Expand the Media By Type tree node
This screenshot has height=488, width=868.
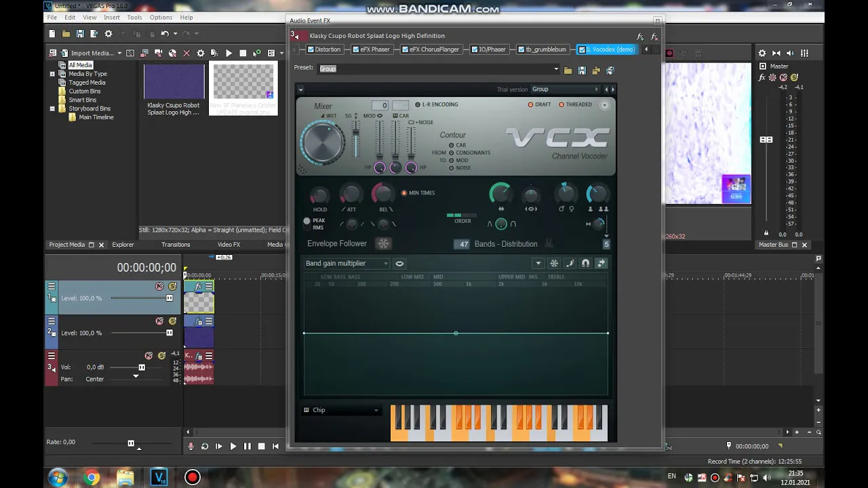tap(52, 74)
